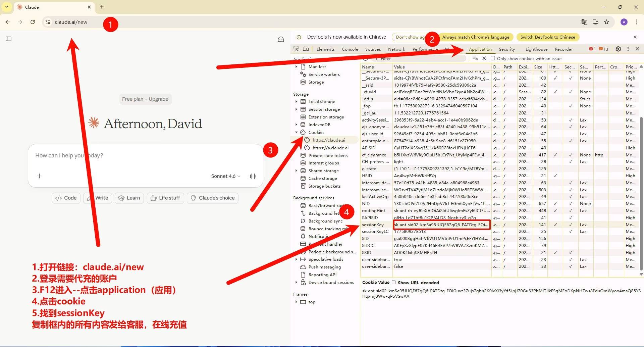
Task: Select the inspect element tool in DevTools
Action: click(296, 49)
